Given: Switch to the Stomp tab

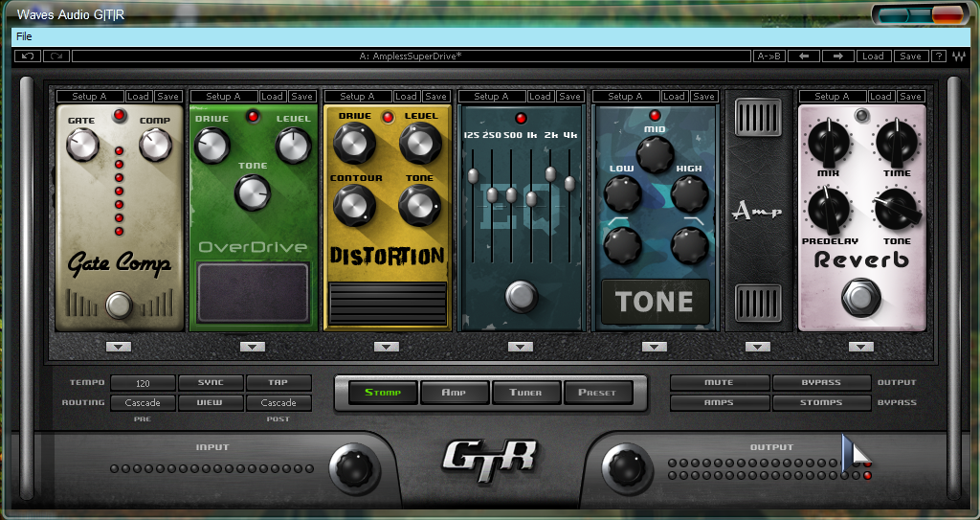Looking at the screenshot, I should tap(383, 393).
